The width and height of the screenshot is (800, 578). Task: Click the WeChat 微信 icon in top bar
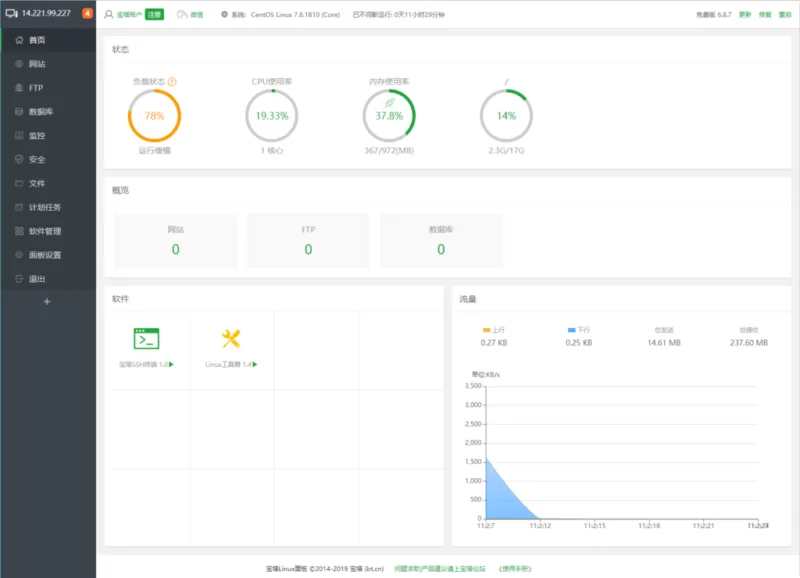click(x=182, y=14)
